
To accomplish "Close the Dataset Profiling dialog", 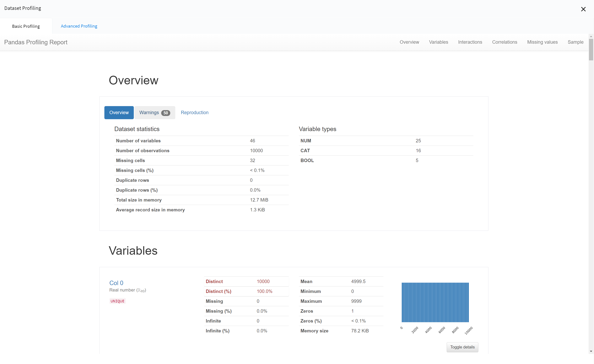I will click(583, 9).
